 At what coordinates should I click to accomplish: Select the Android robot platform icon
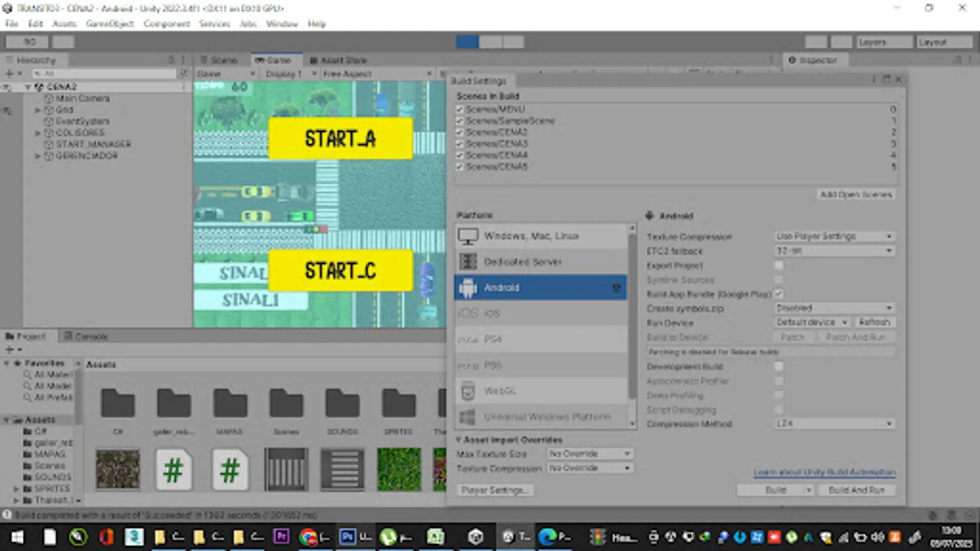(468, 287)
